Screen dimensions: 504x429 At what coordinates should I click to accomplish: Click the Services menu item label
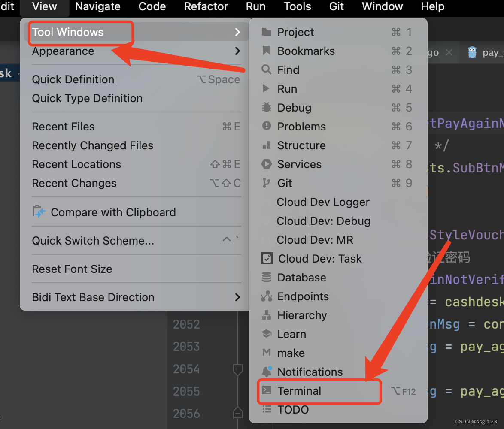tap(299, 164)
